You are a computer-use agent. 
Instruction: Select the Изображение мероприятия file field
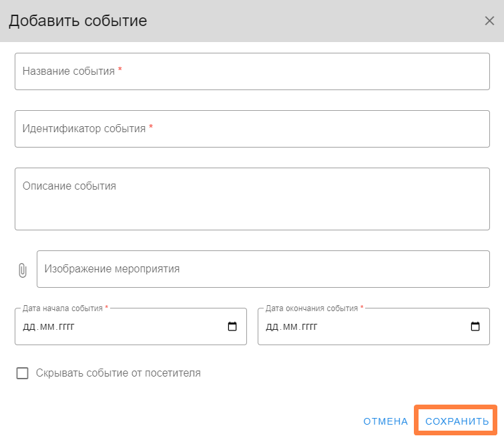click(263, 269)
